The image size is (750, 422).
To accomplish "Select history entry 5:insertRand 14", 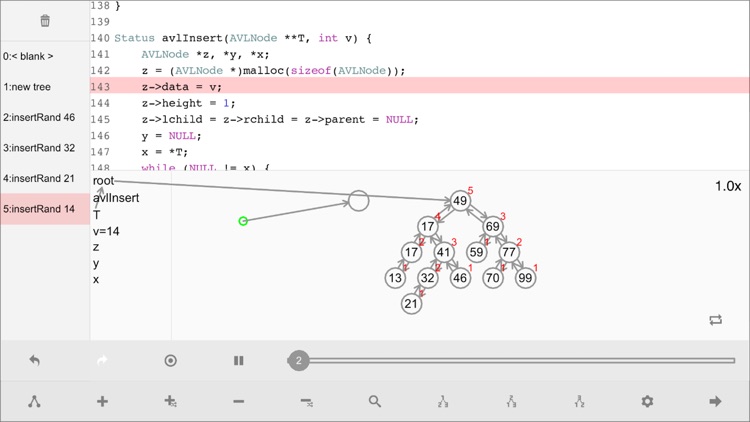I will (45, 209).
